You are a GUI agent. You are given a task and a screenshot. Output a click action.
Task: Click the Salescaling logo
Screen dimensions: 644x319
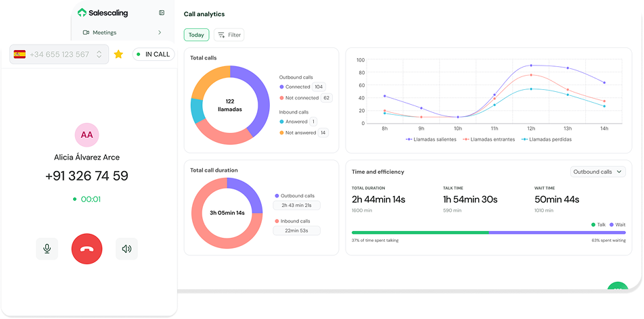pos(103,13)
